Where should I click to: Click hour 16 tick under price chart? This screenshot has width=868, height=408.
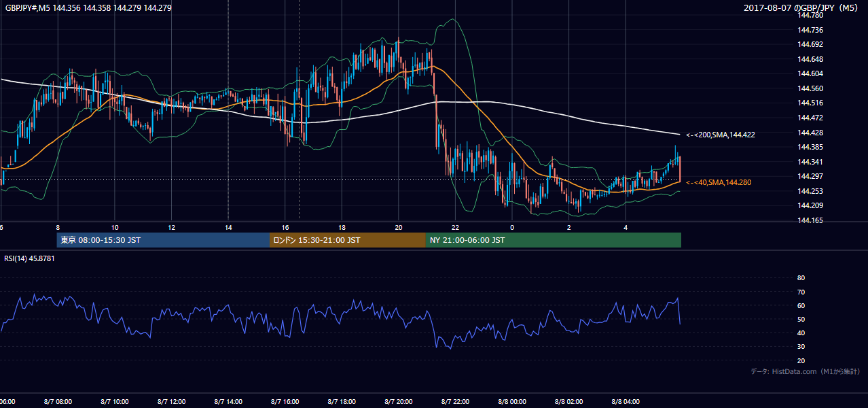click(285, 227)
